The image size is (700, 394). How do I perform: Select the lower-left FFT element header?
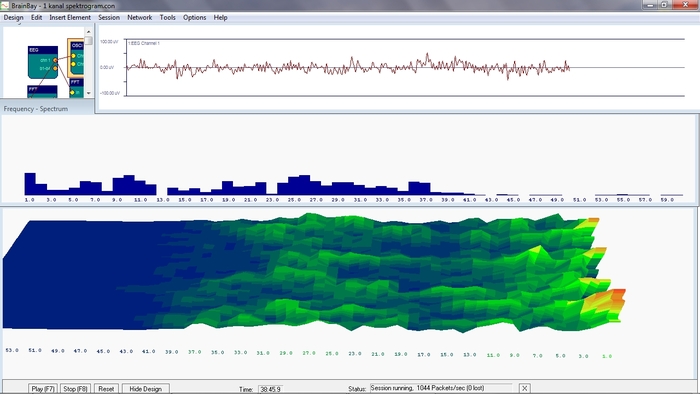point(42,89)
